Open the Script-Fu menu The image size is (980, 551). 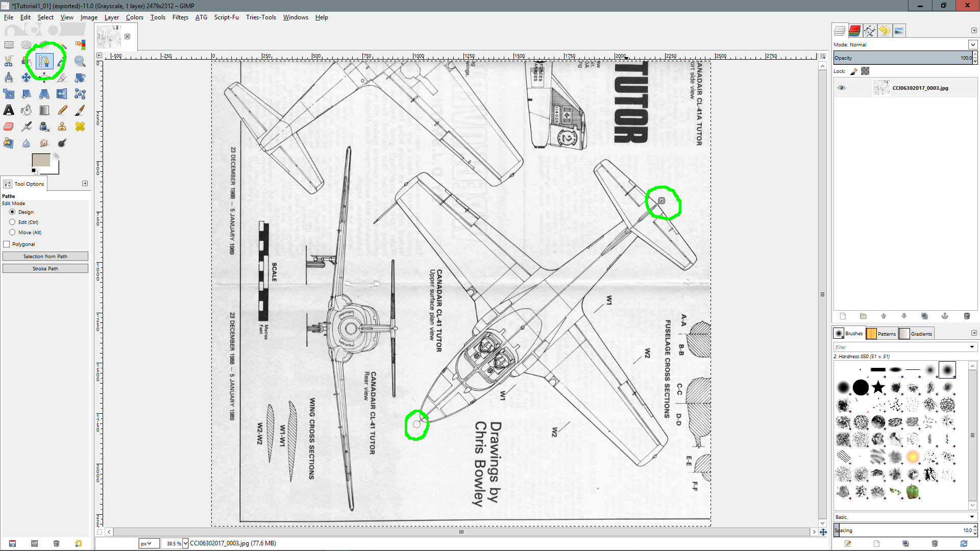226,17
